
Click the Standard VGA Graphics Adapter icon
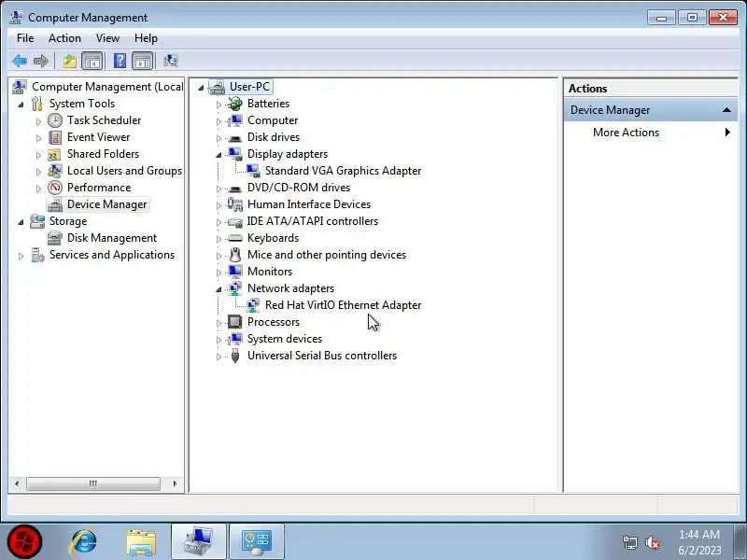point(252,171)
